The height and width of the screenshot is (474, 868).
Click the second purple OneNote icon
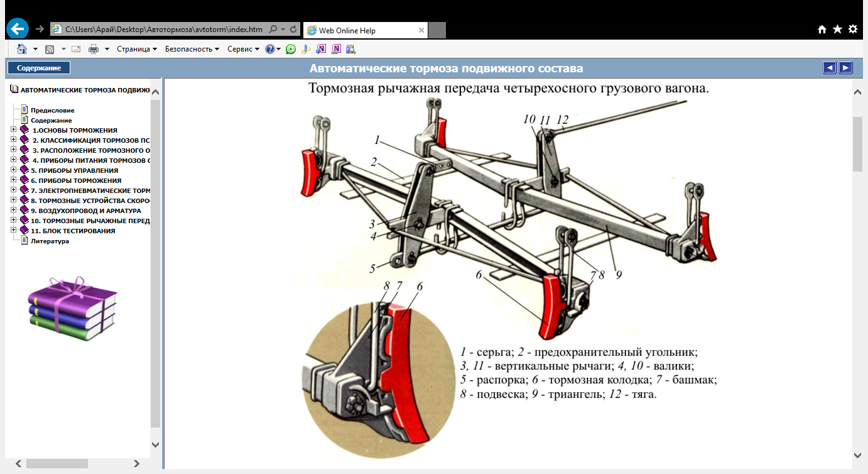pos(337,49)
